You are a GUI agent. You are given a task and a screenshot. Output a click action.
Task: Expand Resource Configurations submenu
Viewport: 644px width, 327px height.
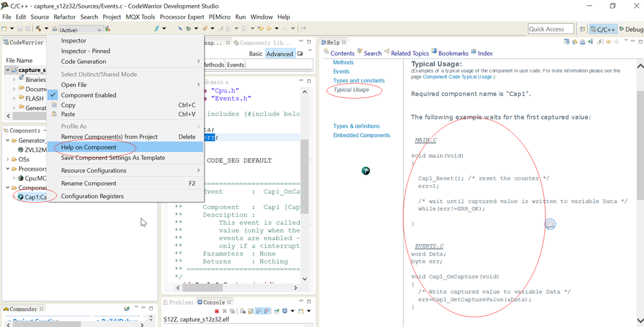(125, 171)
